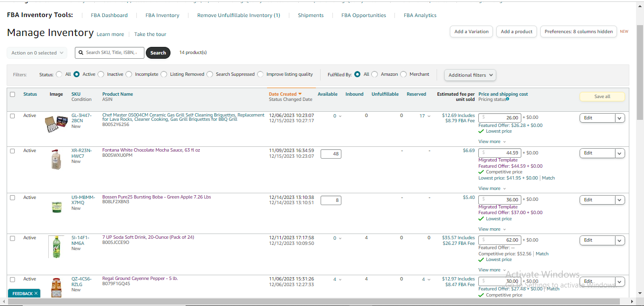644x306 pixels.
Task: Tick the checkbox for 5I-14F1-NM6A row
Action: (13, 238)
